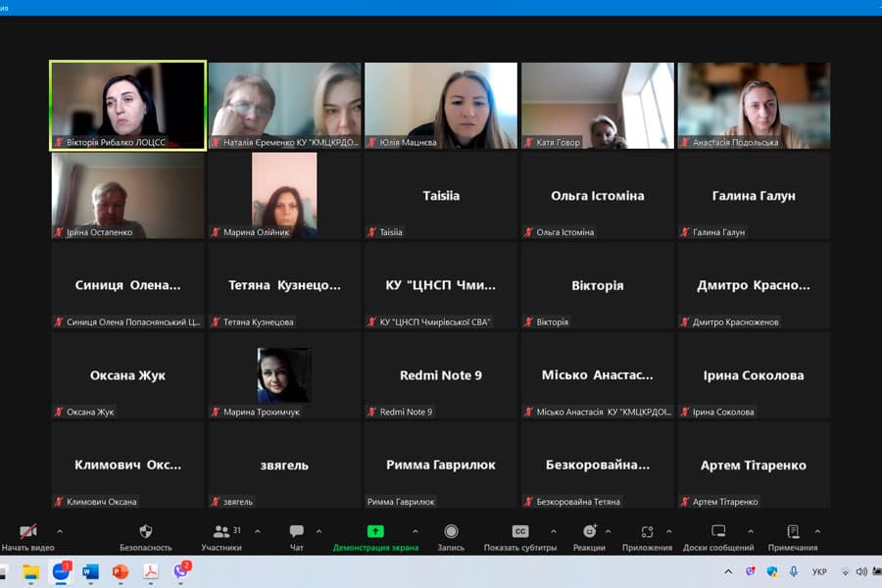Start recording with the Запись icon

451,530
